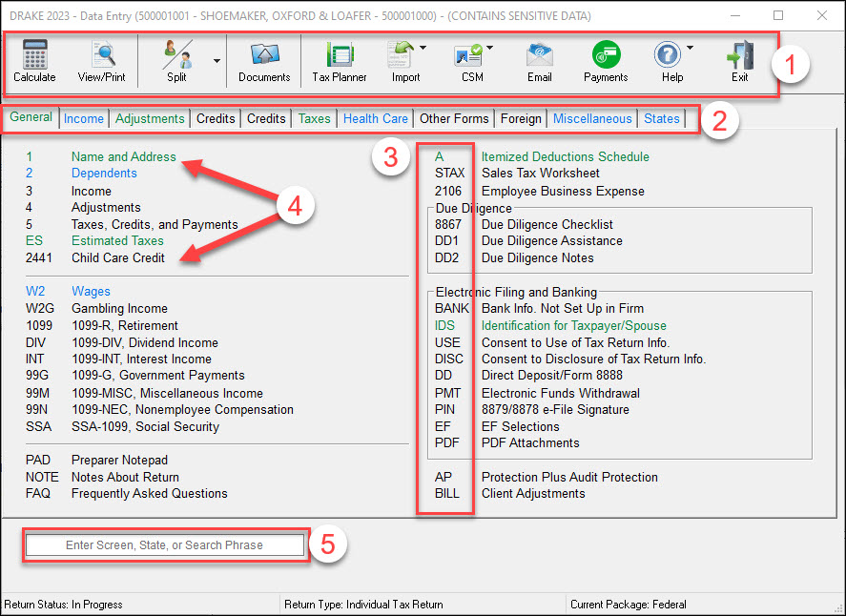Viewport: 846px width, 616px height.
Task: Expand the Help dropdown arrow
Action: tap(690, 48)
